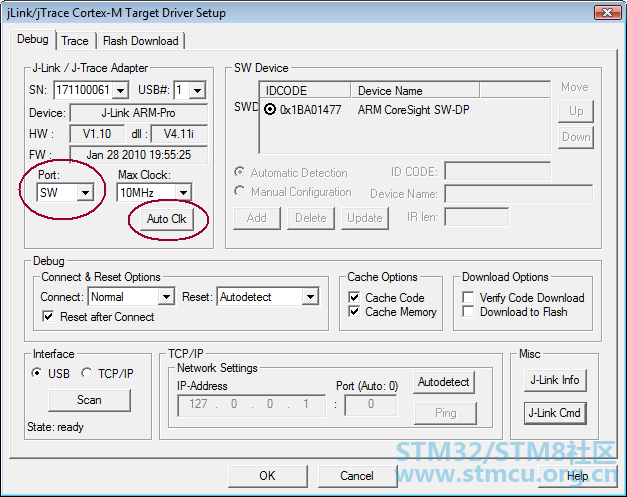Click the firmware date Jan 28 2010 field
The height and width of the screenshot is (497, 627).
pyautogui.click(x=138, y=155)
